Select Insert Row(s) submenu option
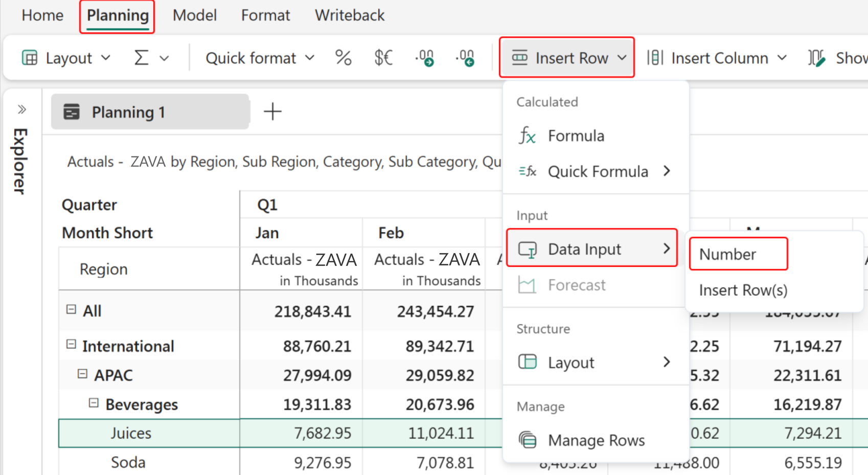868x475 pixels. pos(743,290)
